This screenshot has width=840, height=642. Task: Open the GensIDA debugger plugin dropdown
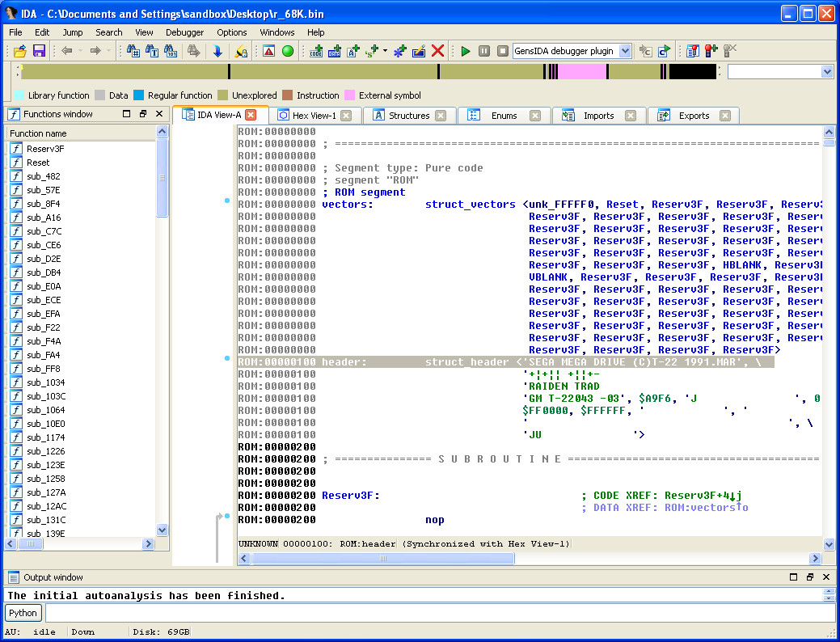[625, 51]
